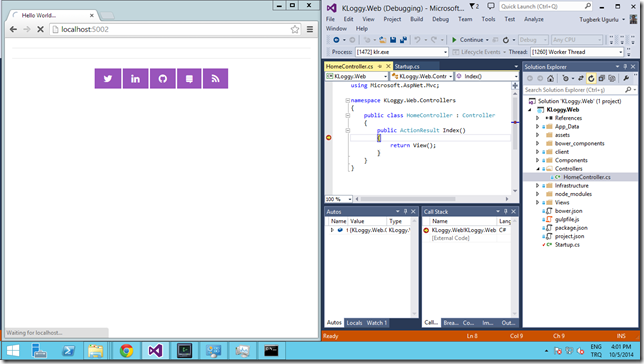The image size is (644, 364).
Task: Toggle the breakpoint on the Index method line
Action: pos(329,138)
